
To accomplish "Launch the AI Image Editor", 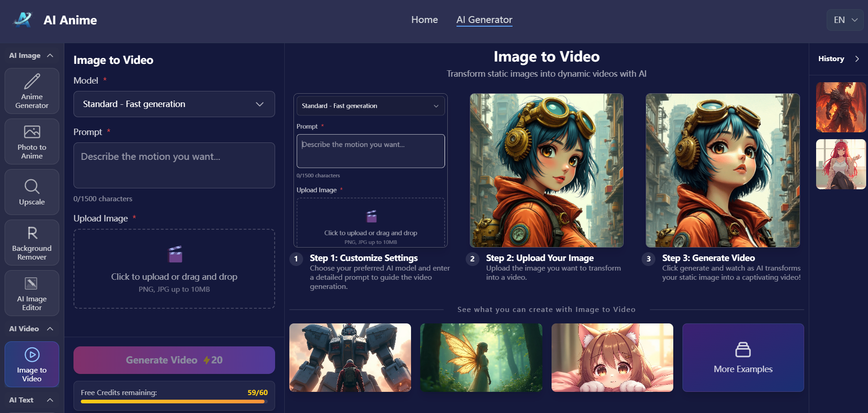I will [x=32, y=293].
